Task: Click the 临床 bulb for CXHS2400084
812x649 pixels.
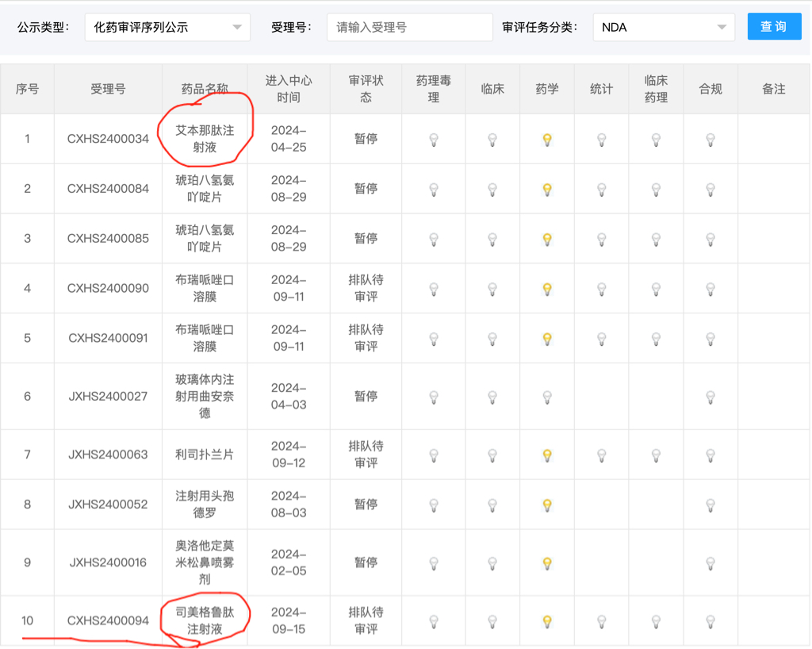Action: coord(492,190)
